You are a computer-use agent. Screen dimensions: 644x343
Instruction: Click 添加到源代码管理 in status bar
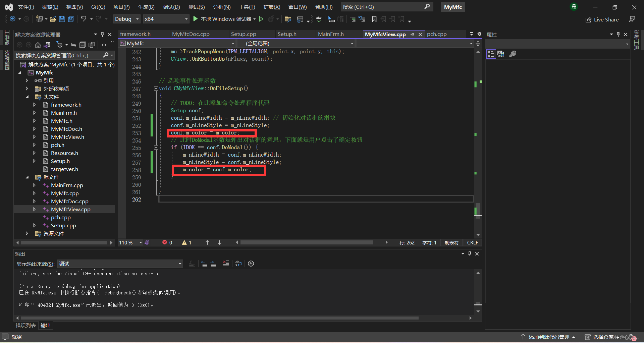click(x=548, y=337)
